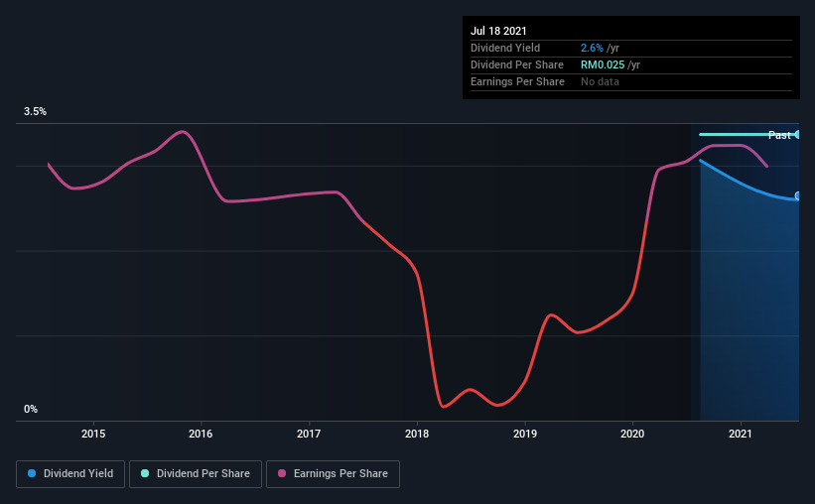Click the Dividend Per Share tooltip row label
Screen dimensions: 815x504
pos(517,64)
